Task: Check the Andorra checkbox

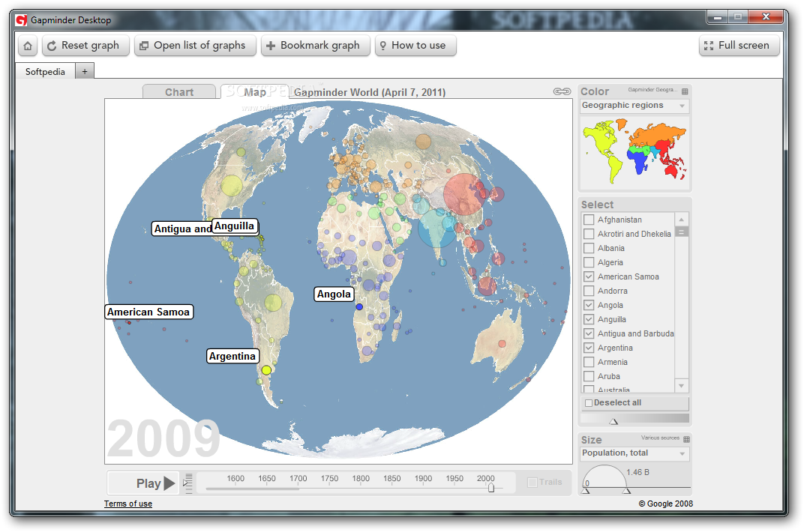Action: (x=589, y=291)
